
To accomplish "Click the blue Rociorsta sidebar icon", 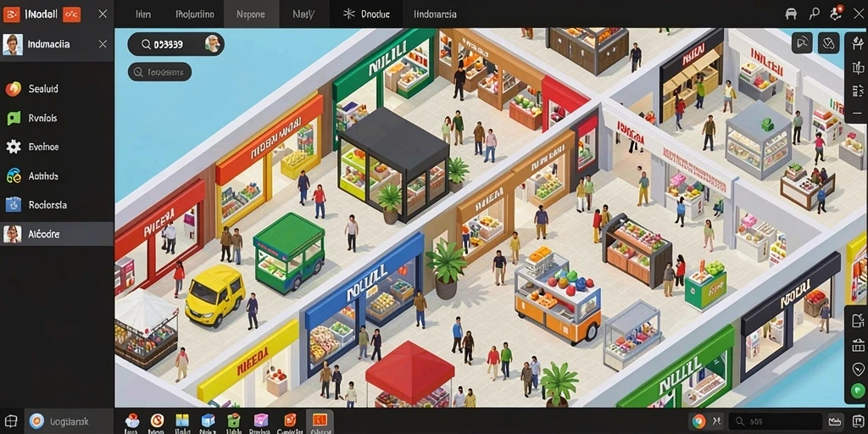I will pos(14,205).
